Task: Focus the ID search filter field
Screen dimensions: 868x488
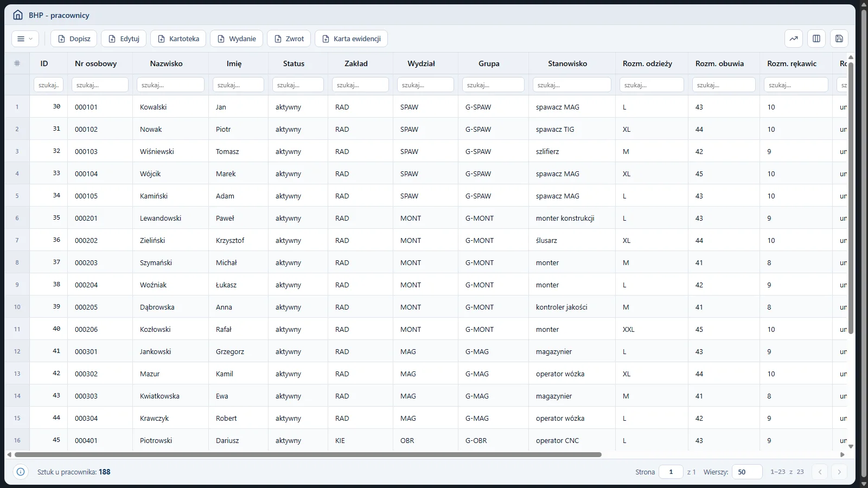Action: point(49,85)
